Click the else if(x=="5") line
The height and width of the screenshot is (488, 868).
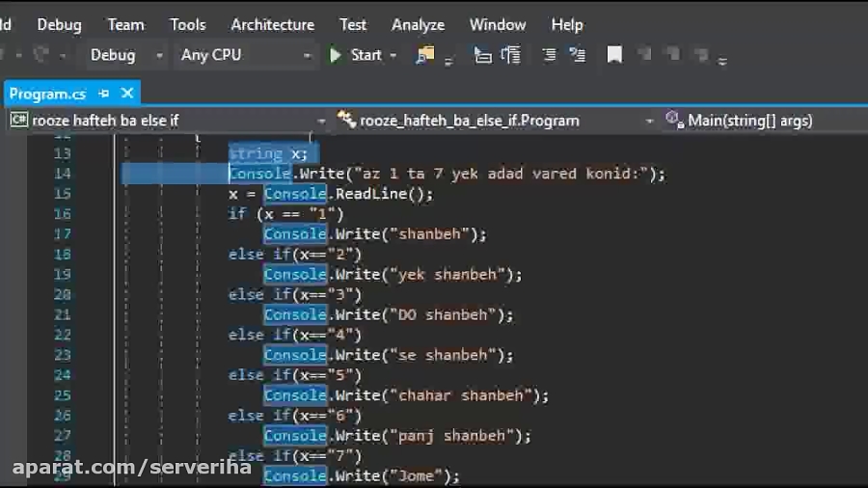coord(294,376)
